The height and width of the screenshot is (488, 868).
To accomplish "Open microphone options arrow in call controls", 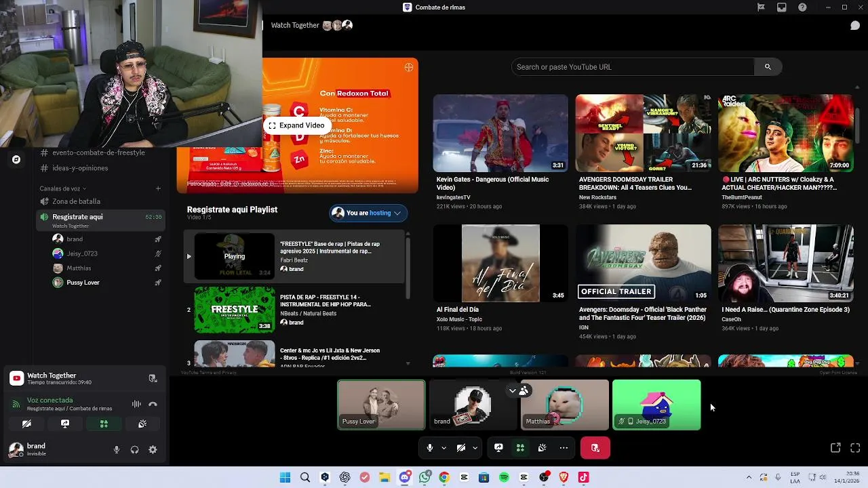I will click(x=443, y=447).
